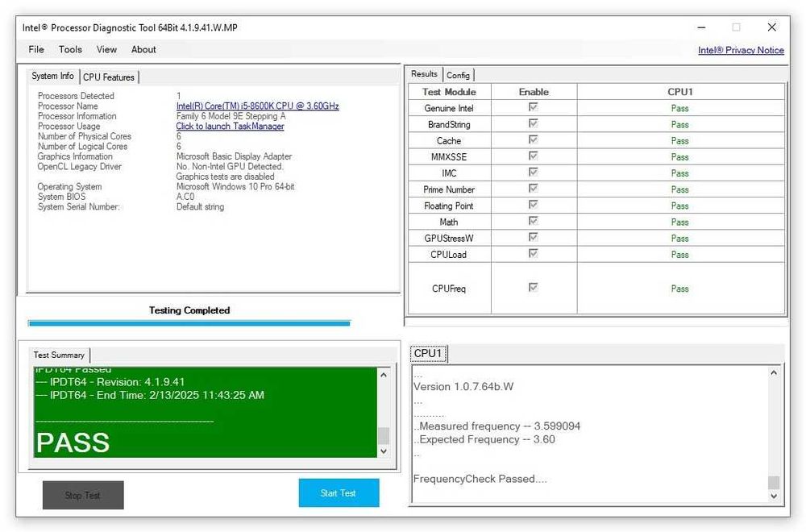The width and height of the screenshot is (806, 532).
Task: Open the File menu
Action: [x=36, y=49]
